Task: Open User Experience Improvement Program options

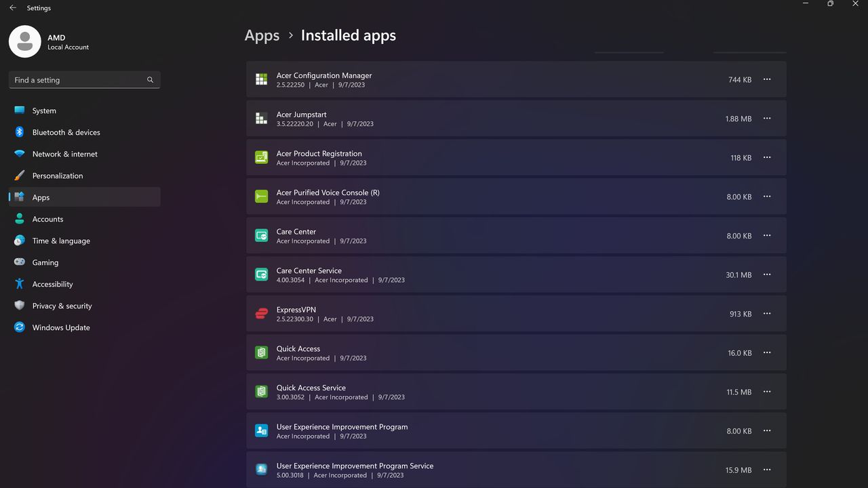Action: click(767, 431)
